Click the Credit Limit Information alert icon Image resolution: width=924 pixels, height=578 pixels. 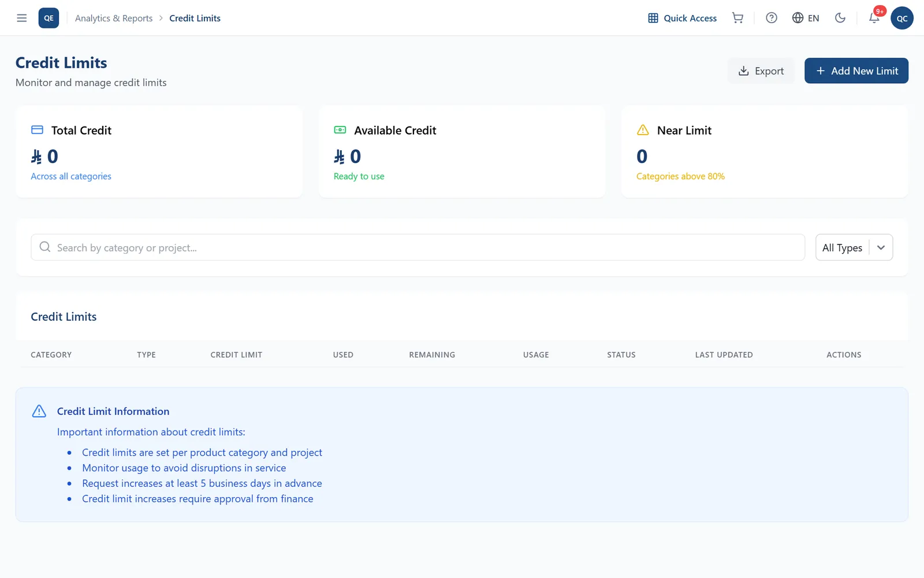(39, 411)
